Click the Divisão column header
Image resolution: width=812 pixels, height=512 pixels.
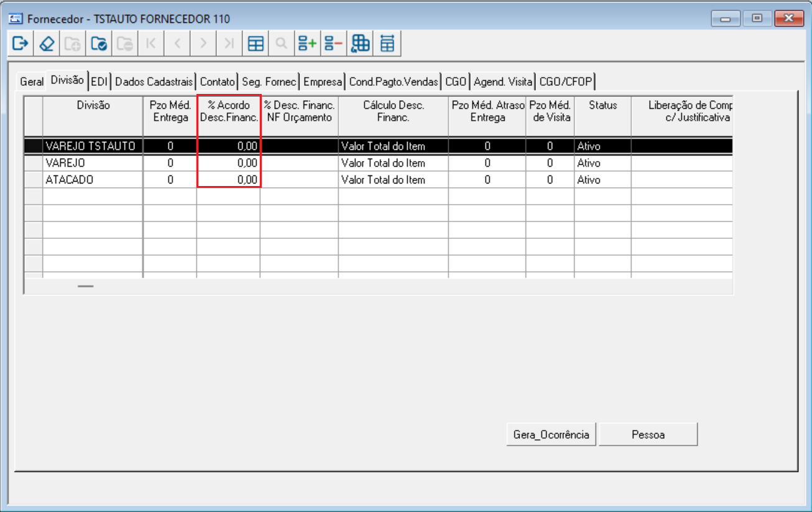coord(93,116)
